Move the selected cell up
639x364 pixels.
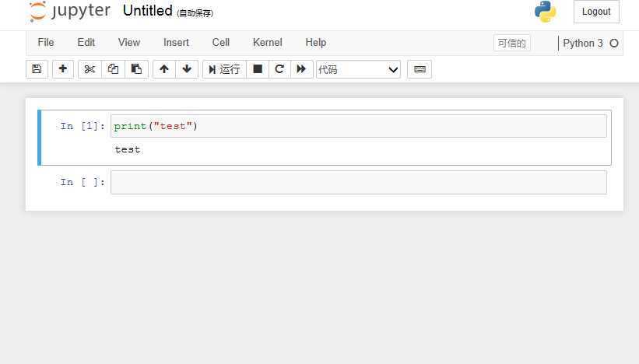[x=164, y=69]
